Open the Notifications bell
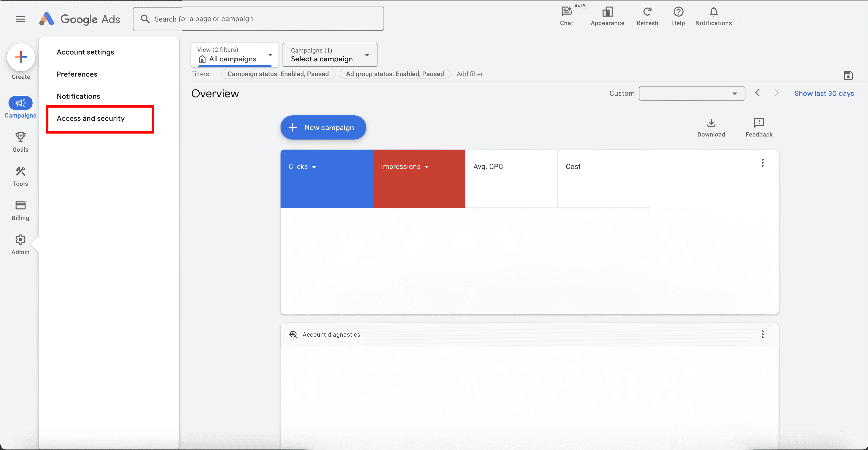Image resolution: width=868 pixels, height=450 pixels. coord(713,16)
